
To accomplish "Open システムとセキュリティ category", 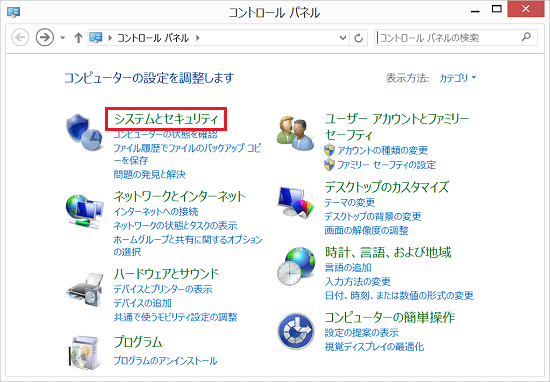I will coord(166,119).
